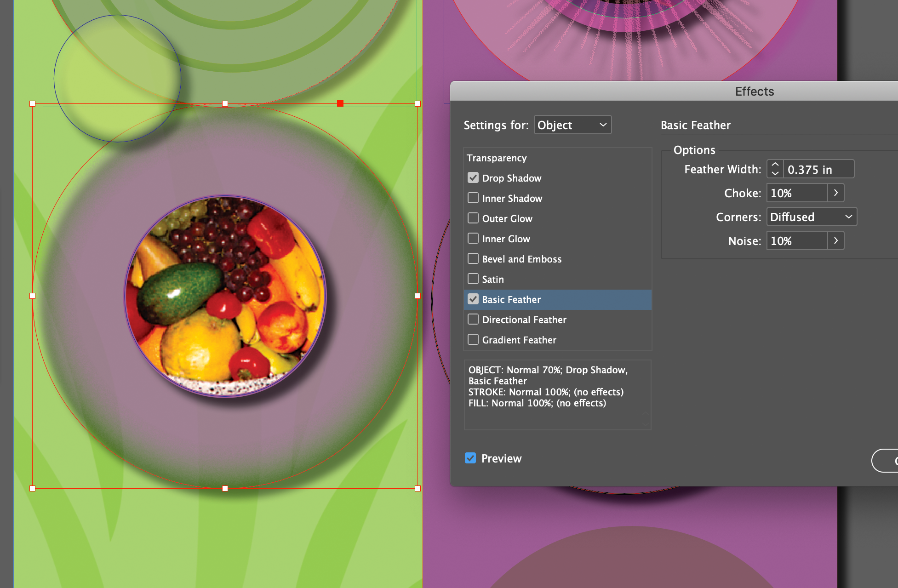
Task: Click the STROKE: Normal 100% summary line
Action: [x=546, y=392]
